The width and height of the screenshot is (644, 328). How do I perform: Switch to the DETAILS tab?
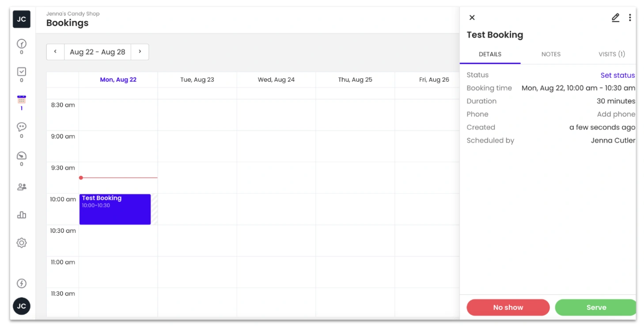[x=490, y=54]
